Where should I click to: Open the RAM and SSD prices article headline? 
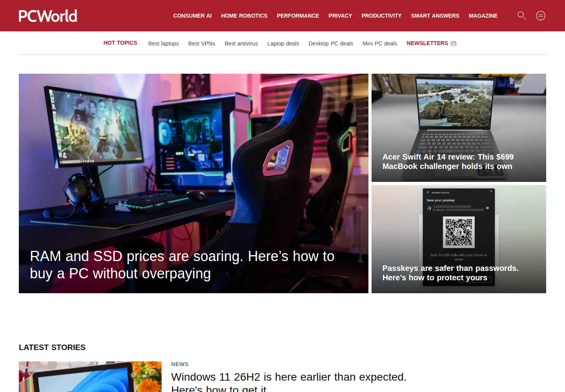click(x=182, y=265)
